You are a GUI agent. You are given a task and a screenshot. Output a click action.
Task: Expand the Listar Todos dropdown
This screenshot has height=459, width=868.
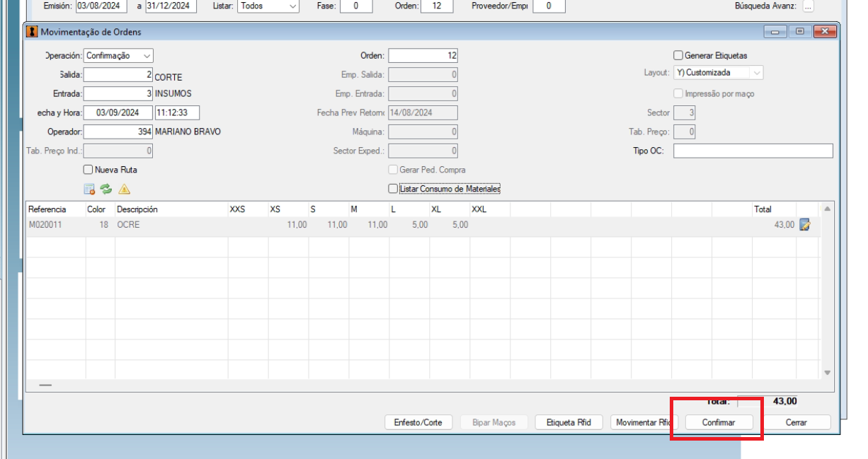[268, 6]
